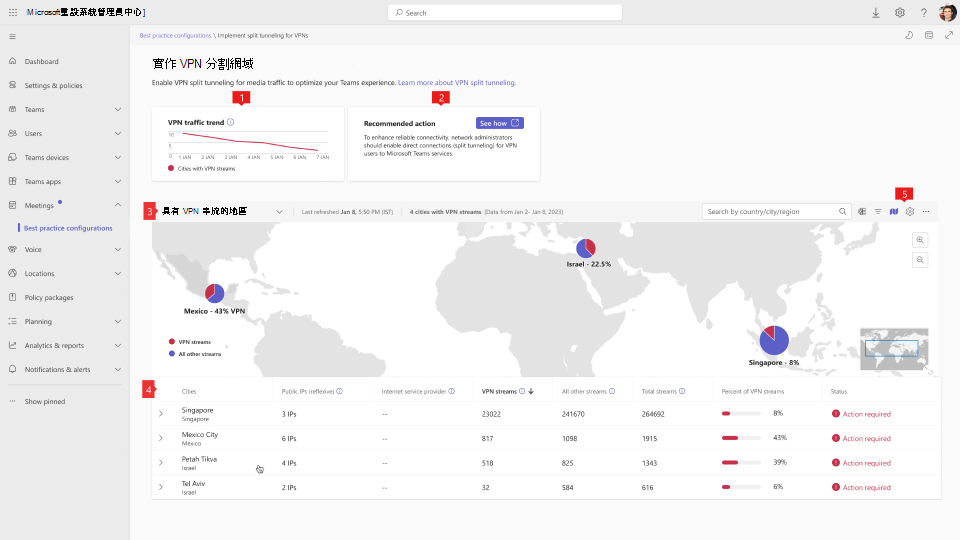This screenshot has height=540, width=960.
Task: Click VPN streams column info icon
Action: [x=522, y=391]
